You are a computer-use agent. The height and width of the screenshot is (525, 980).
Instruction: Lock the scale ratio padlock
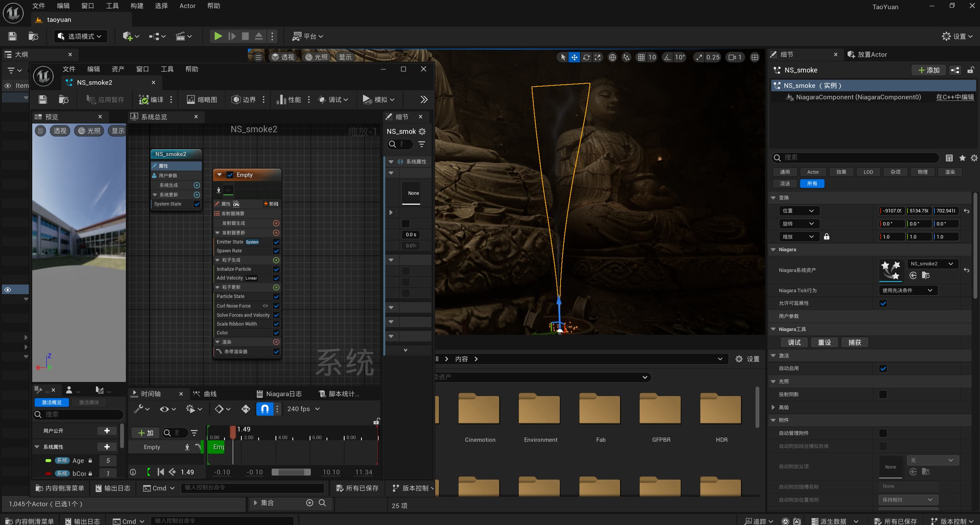pos(827,237)
